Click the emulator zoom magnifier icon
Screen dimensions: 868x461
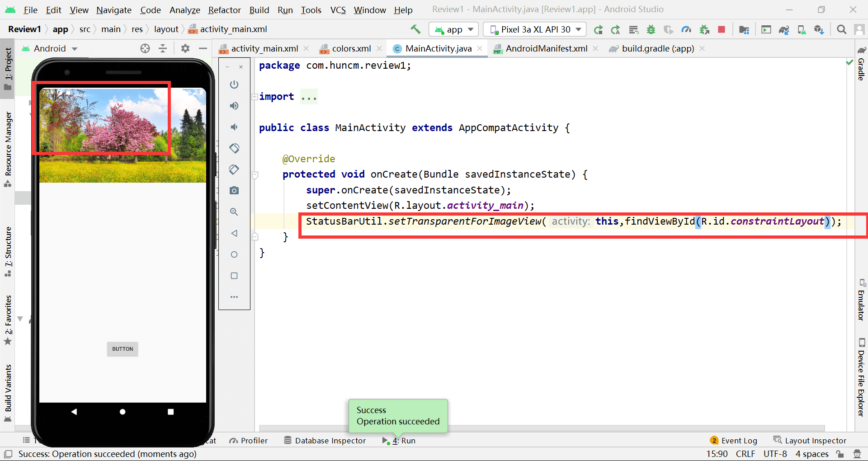tap(234, 212)
